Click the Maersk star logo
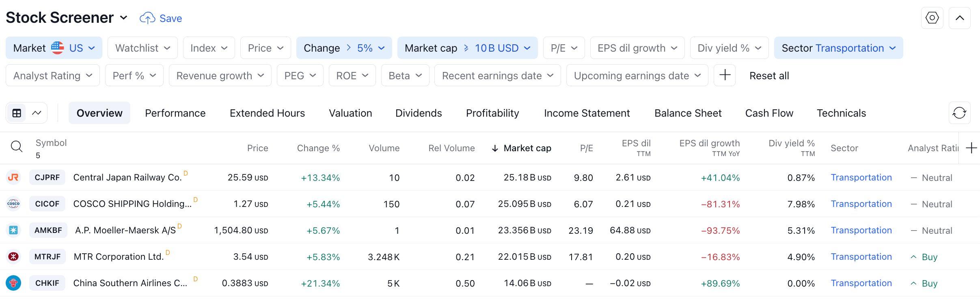The image size is (980, 300). (13, 230)
